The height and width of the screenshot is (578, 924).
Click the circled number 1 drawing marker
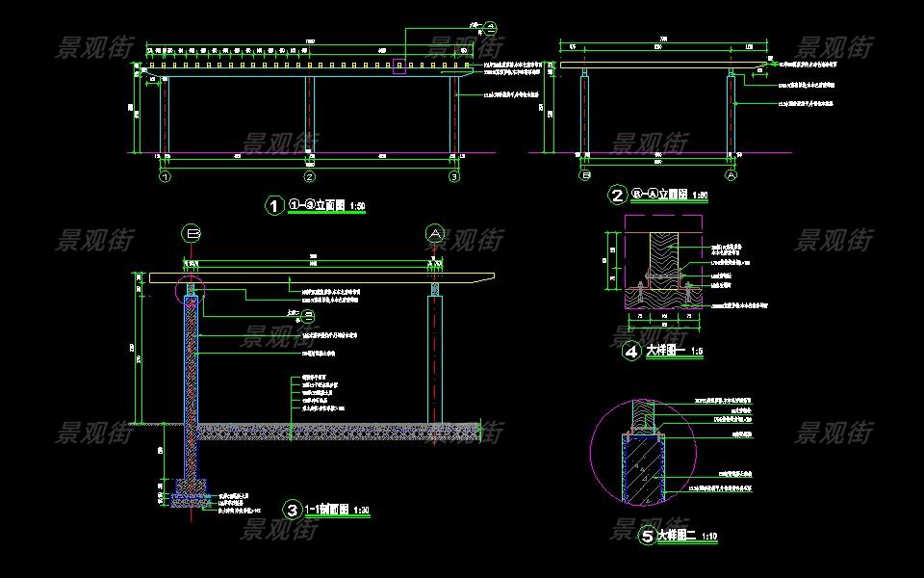coord(274,205)
